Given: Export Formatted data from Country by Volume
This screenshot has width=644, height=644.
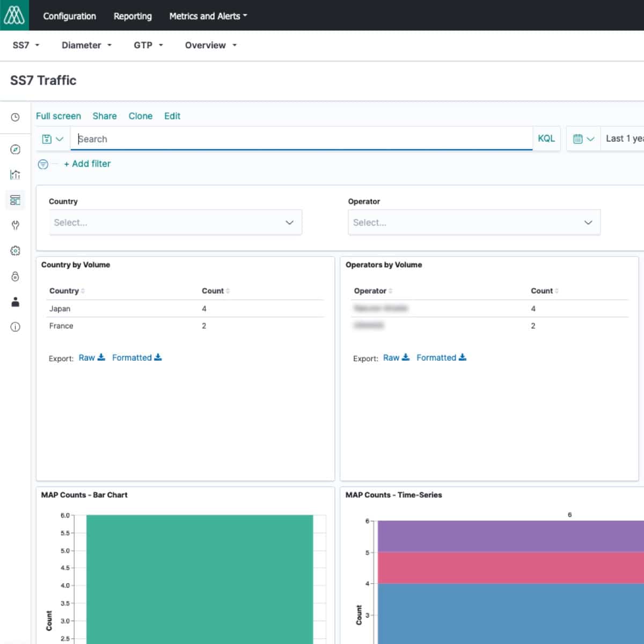Looking at the screenshot, I should [137, 357].
